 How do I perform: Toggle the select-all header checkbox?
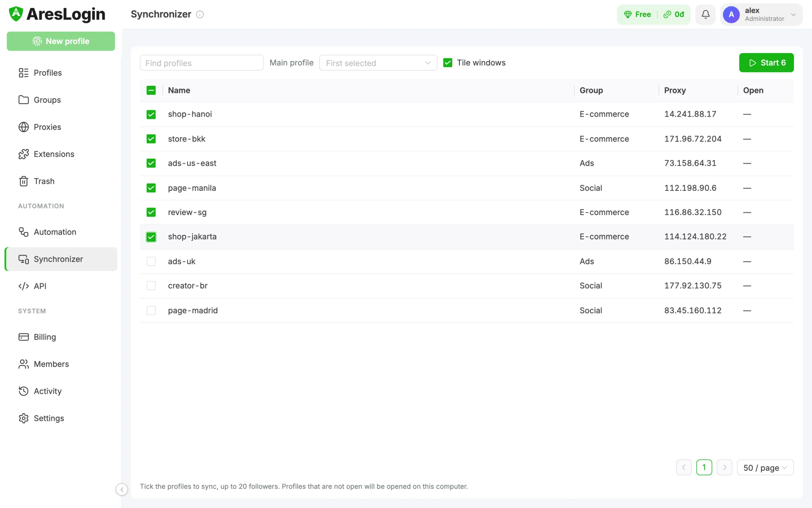(151, 90)
